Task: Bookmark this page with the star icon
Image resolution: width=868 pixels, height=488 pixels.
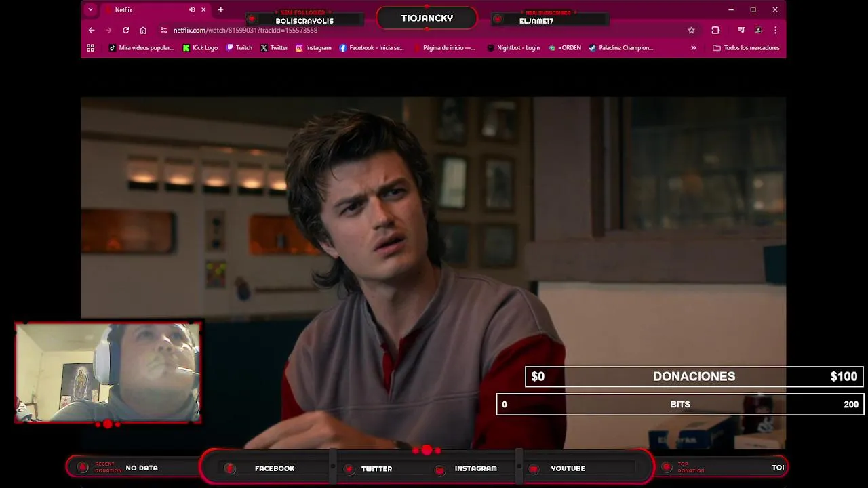Action: [x=691, y=30]
